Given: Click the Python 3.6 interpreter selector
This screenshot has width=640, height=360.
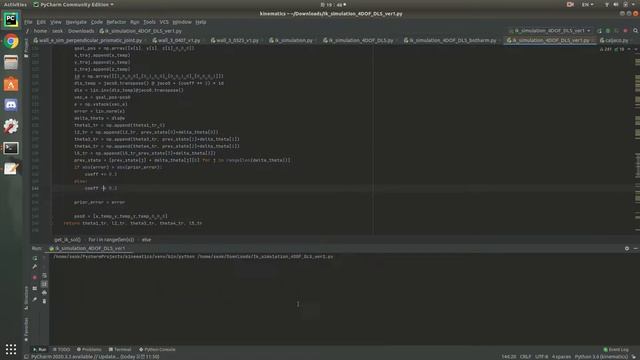Looking at the screenshot, I should pos(601,357).
